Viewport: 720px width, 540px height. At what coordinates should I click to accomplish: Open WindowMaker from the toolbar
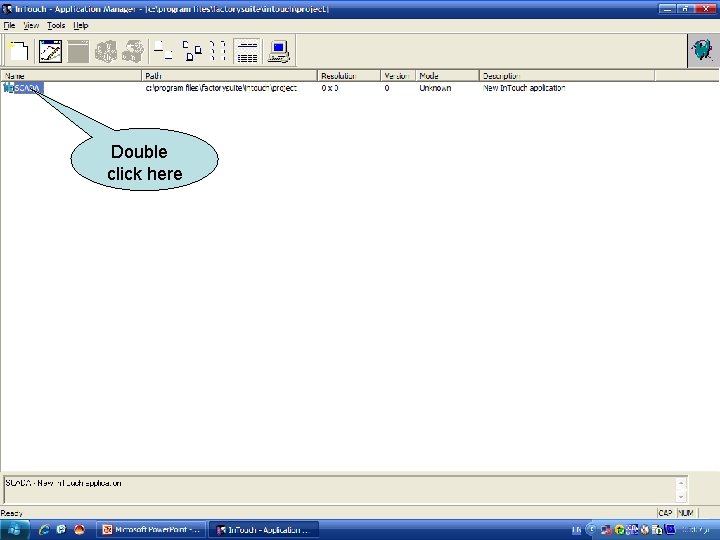(x=50, y=51)
